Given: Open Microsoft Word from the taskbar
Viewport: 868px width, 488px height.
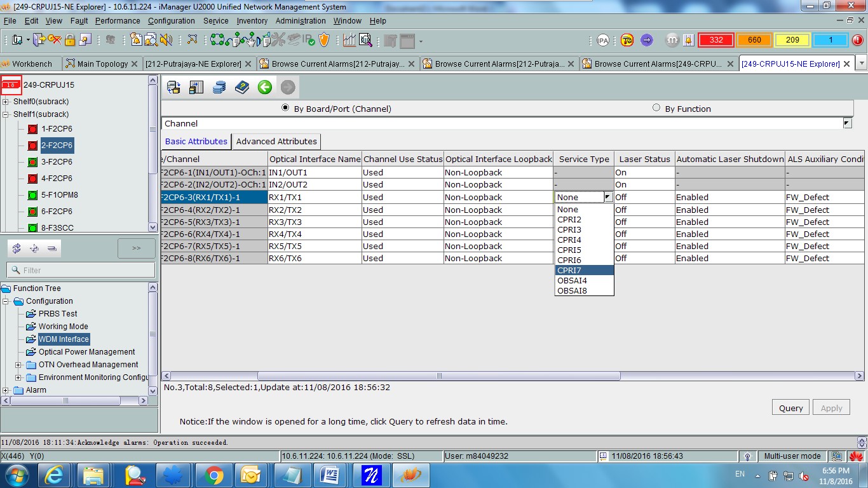Looking at the screenshot, I should (x=331, y=475).
